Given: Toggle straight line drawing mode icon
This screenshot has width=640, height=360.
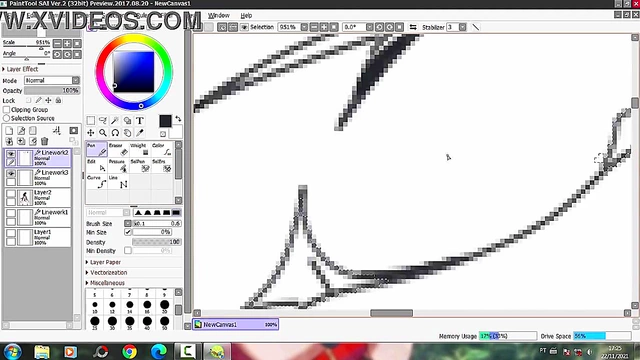Looking at the screenshot, I should coord(476,27).
